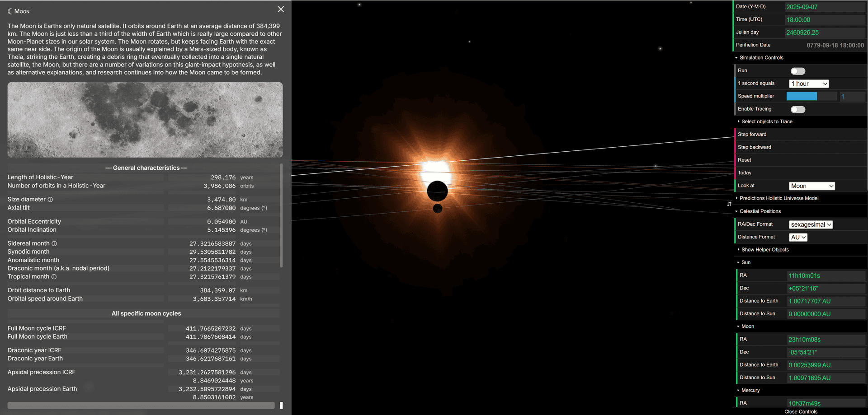Adjust the Speed multiplier slider
Image resolution: width=868 pixels, height=415 pixels.
coord(811,96)
